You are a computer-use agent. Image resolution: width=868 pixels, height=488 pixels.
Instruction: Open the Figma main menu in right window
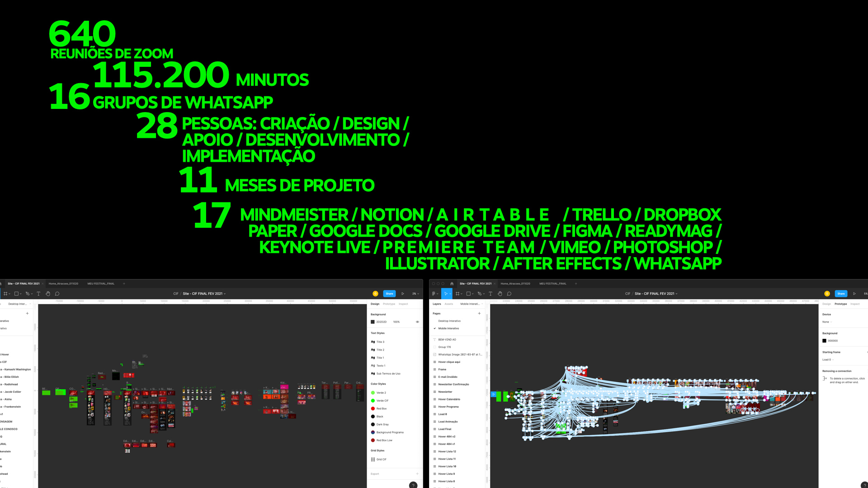coord(434,294)
